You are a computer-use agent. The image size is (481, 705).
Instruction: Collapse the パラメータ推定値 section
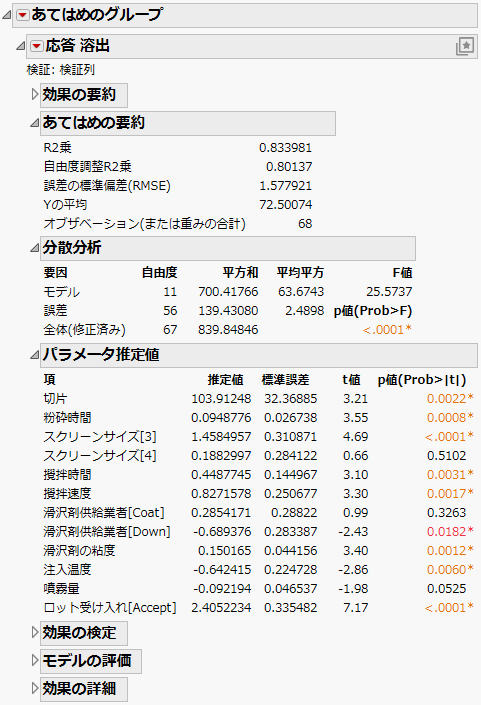click(35, 355)
